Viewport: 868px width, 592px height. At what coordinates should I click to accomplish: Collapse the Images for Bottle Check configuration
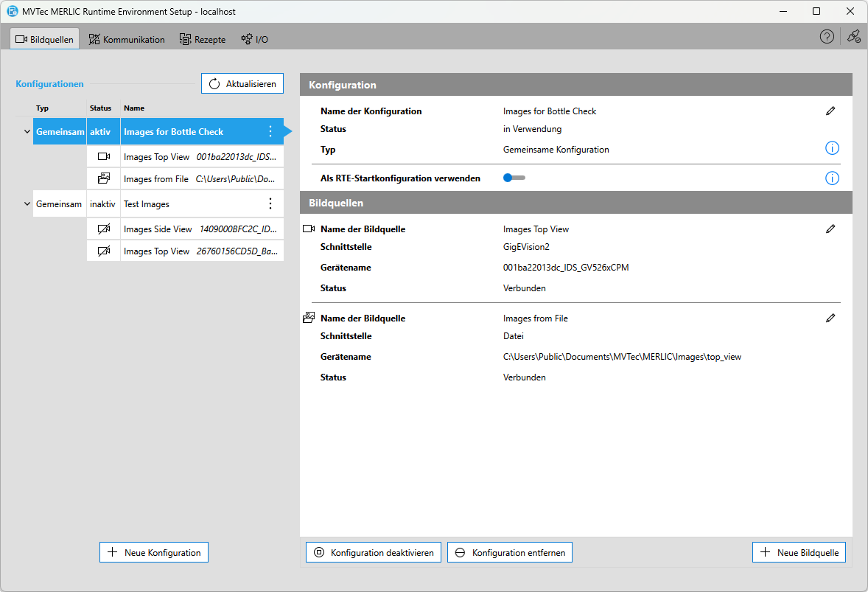[x=27, y=132]
